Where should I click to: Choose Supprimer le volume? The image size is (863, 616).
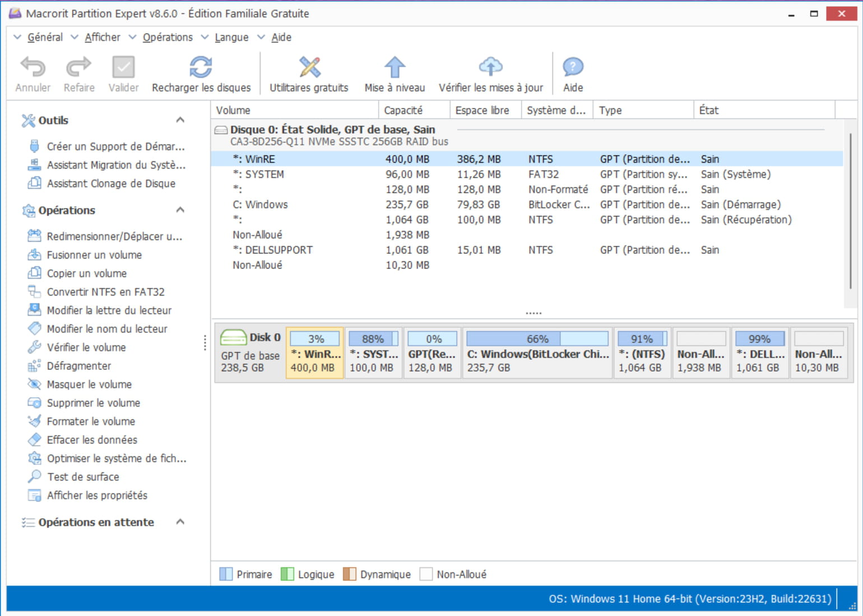pos(84,403)
